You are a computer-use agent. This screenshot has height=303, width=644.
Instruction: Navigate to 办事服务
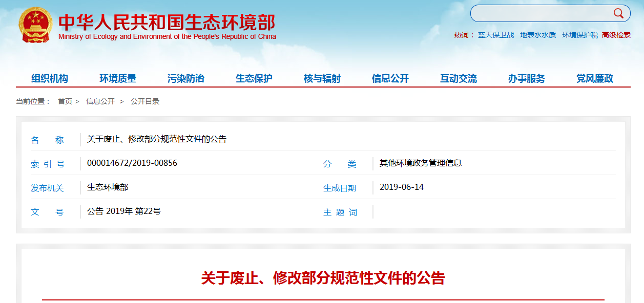(x=527, y=78)
